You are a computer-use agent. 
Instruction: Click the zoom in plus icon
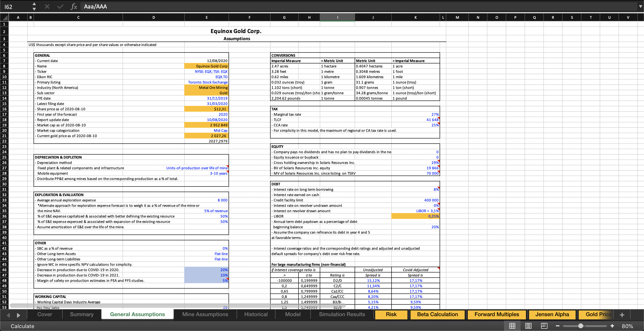pyautogui.click(x=612, y=326)
